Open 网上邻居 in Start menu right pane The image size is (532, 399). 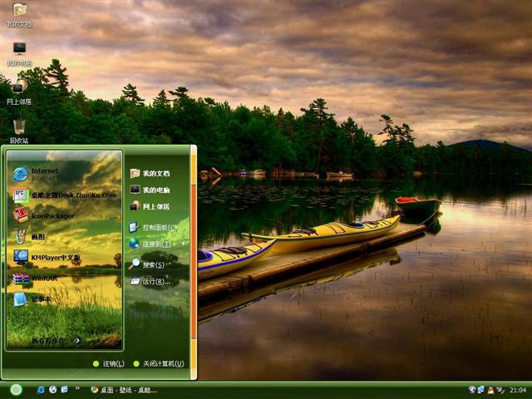(150, 206)
